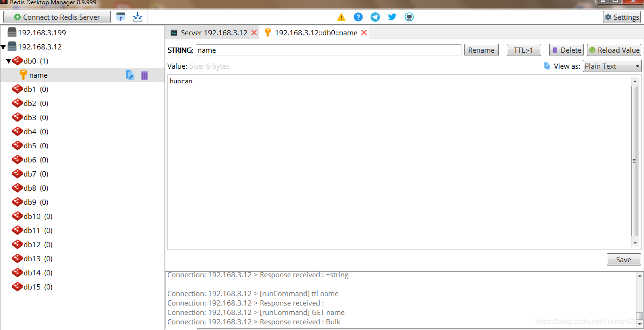Collapse the db0 database node
The width and height of the screenshot is (644, 330).
point(8,61)
